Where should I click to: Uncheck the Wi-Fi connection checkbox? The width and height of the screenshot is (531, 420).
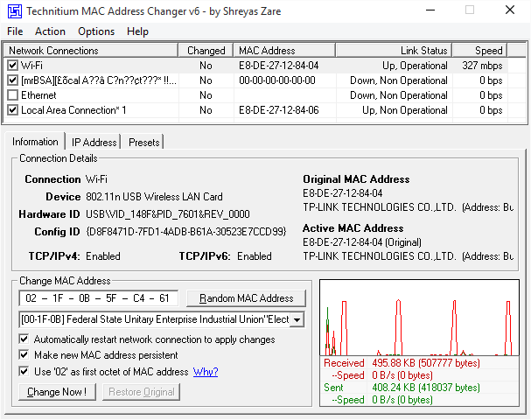[x=12, y=65]
